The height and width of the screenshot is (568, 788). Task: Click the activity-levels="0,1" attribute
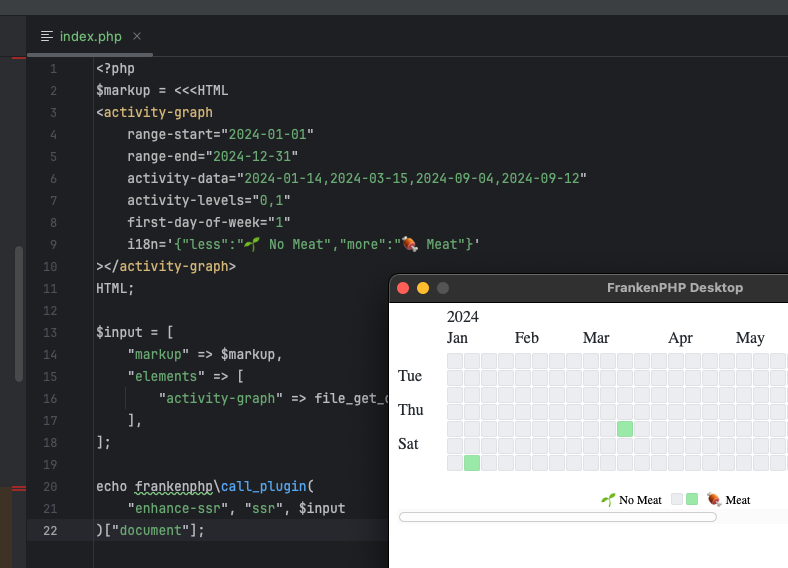209,201
